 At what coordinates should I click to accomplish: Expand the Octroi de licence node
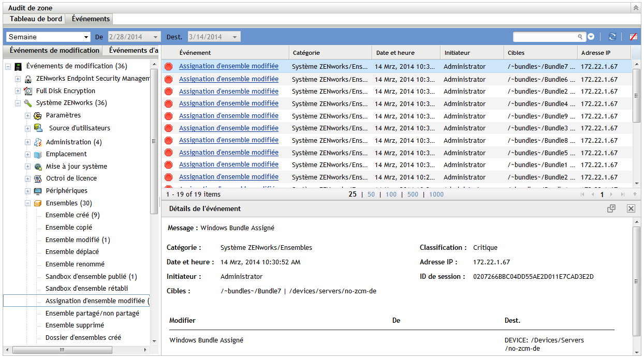click(x=28, y=179)
